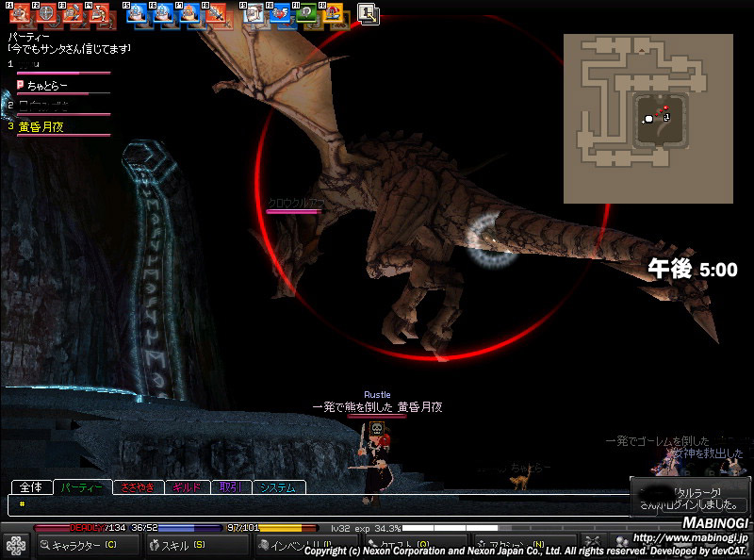Open the 取引 trade chat tab

(x=230, y=487)
